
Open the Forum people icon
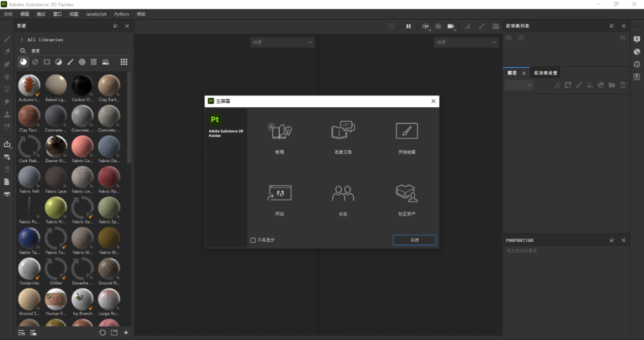(x=343, y=193)
